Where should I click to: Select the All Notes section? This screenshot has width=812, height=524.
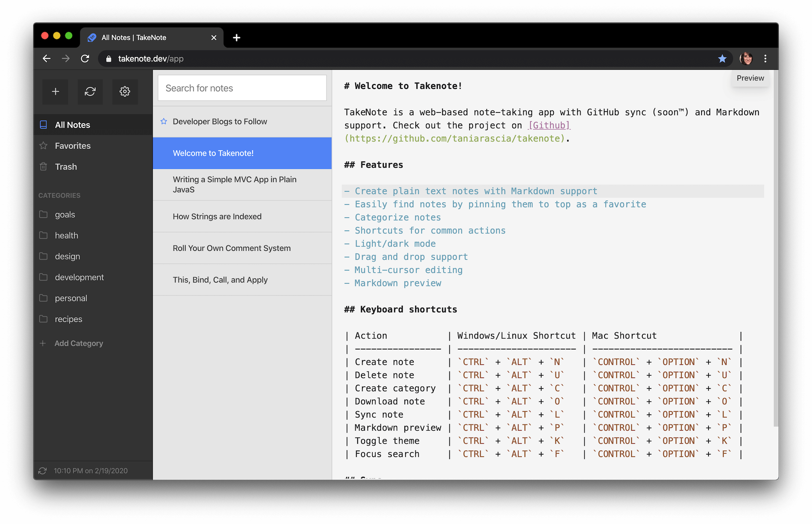pyautogui.click(x=72, y=125)
